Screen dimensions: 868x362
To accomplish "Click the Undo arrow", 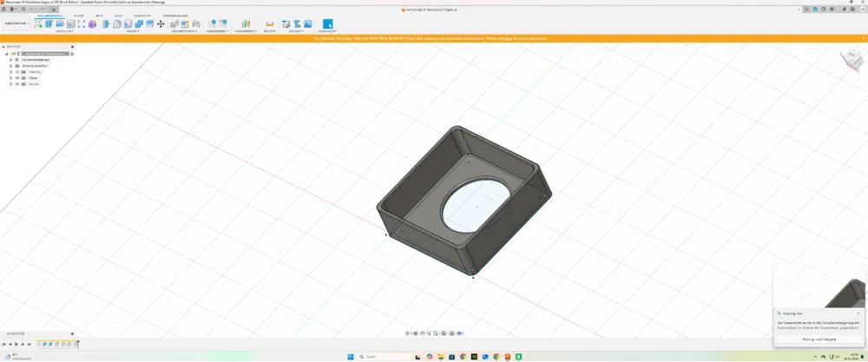I will point(33,9).
